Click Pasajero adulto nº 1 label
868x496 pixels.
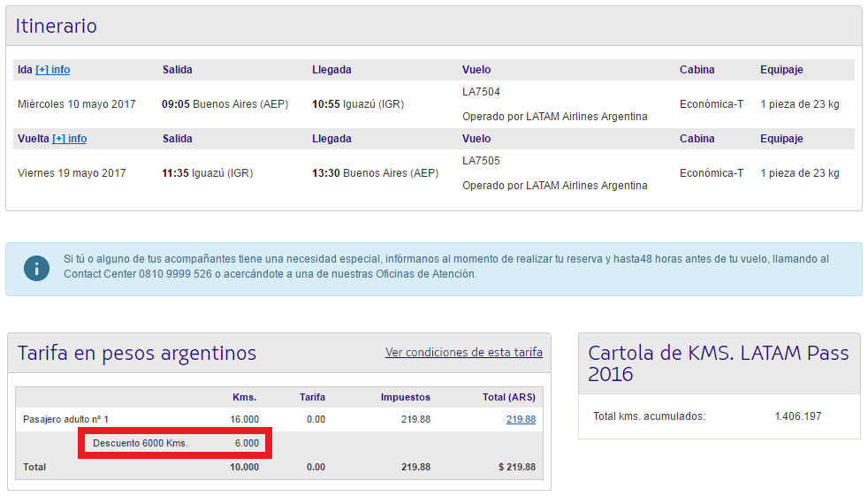[x=65, y=420]
